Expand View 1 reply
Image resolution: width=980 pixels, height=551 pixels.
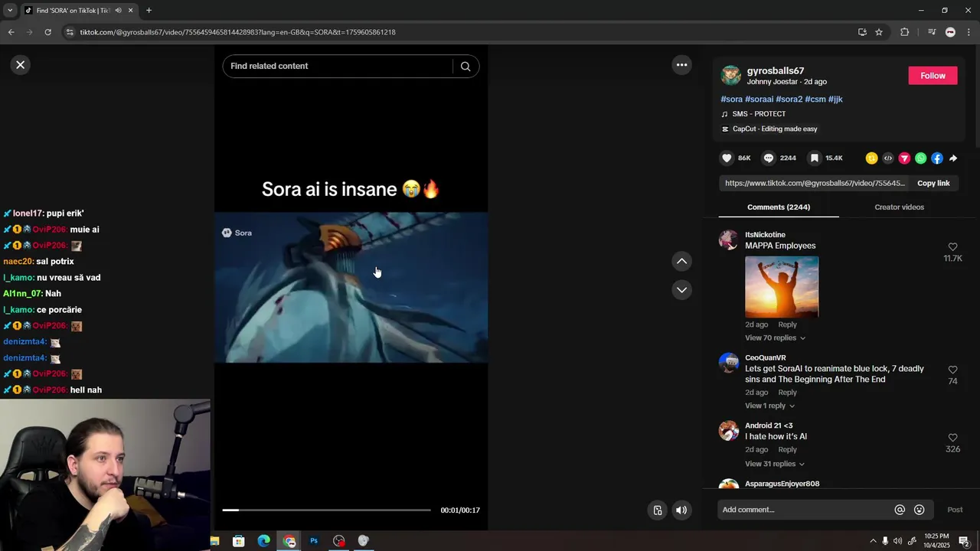pos(769,406)
